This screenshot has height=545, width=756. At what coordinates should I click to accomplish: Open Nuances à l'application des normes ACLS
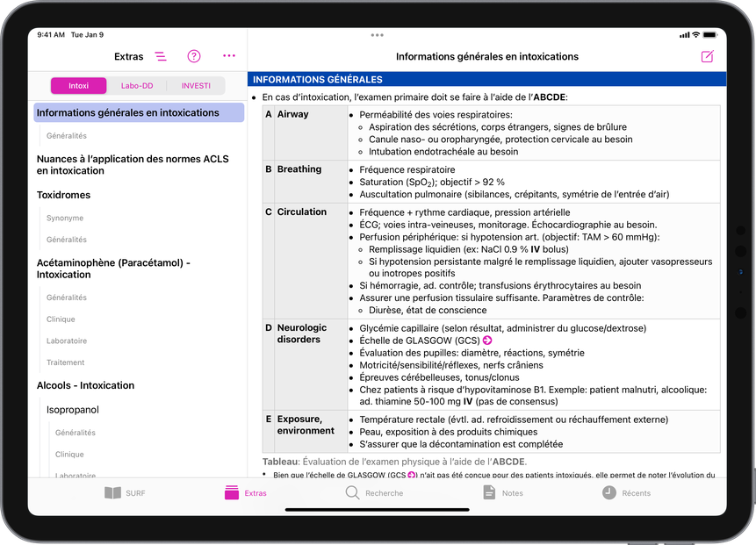pos(133,165)
